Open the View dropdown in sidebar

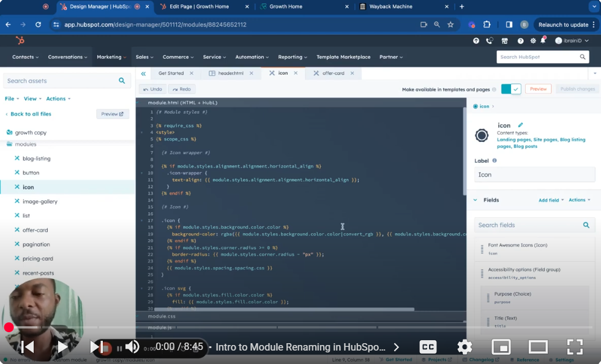tap(32, 98)
